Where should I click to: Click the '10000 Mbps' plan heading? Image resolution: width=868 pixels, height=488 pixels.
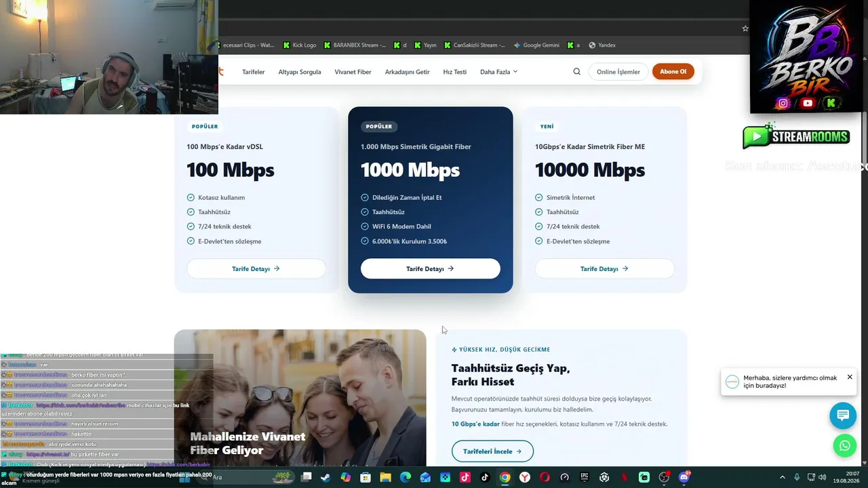point(590,169)
